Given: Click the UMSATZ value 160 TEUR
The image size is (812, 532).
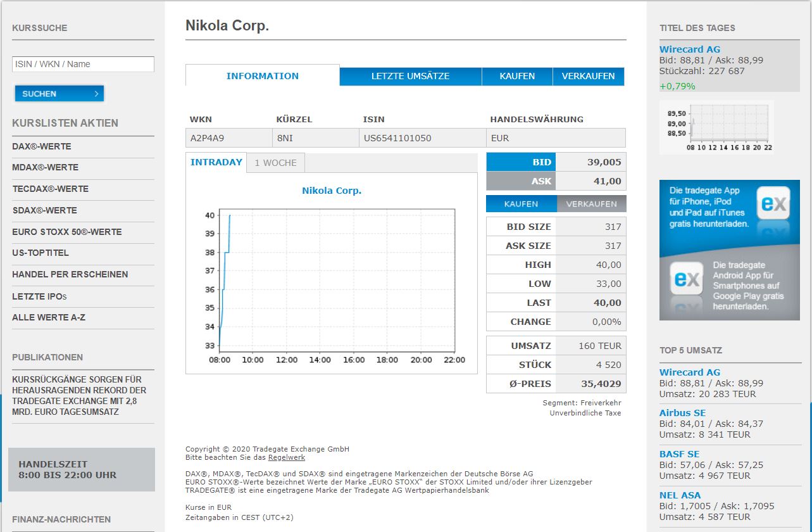Looking at the screenshot, I should coord(600,346).
